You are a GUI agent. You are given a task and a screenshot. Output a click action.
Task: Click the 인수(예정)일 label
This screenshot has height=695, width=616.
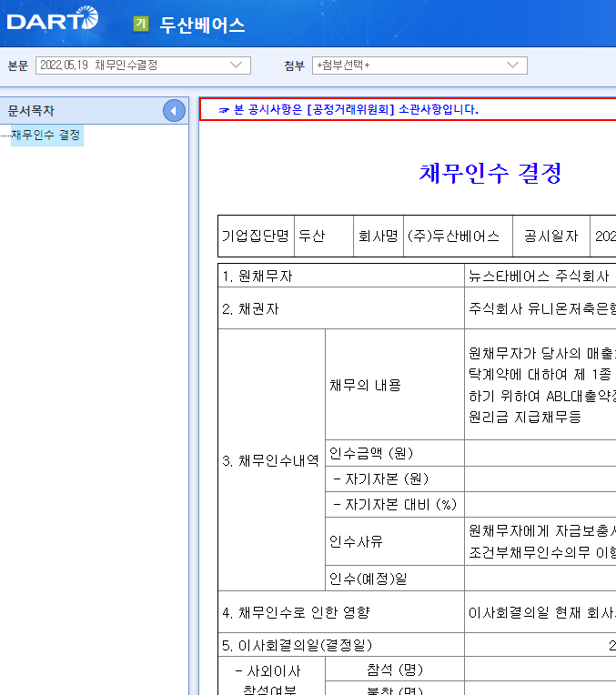tap(369, 579)
